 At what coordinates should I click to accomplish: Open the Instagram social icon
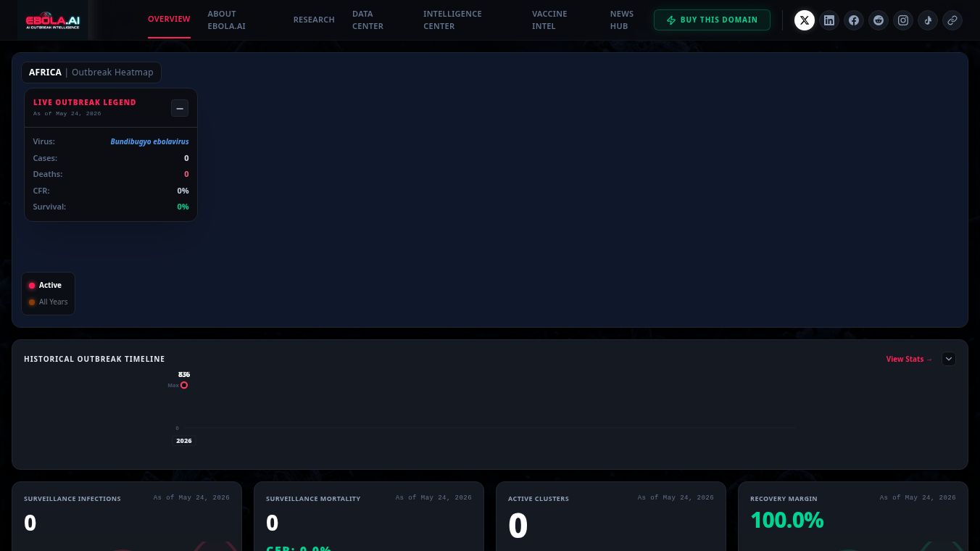903,20
